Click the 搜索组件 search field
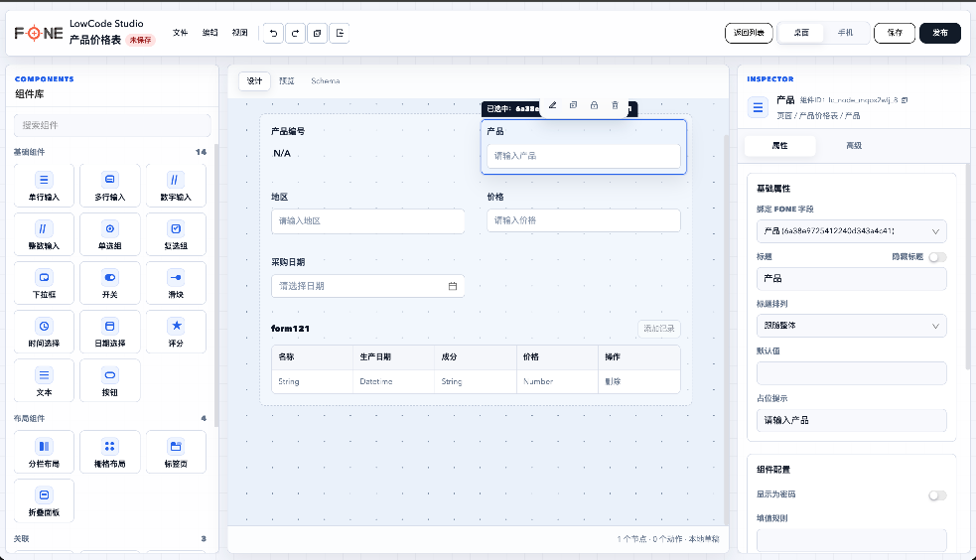The width and height of the screenshot is (976, 560). [112, 125]
